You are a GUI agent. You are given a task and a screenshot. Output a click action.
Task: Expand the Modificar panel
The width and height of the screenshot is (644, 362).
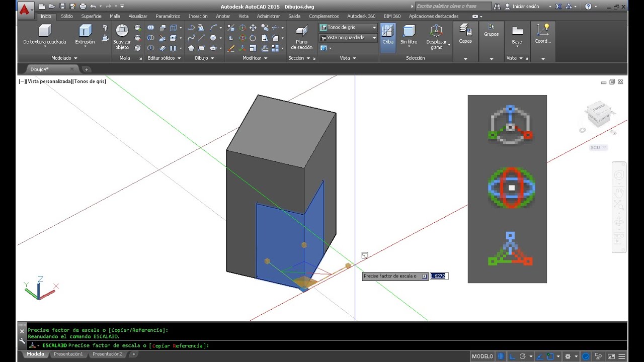coord(255,58)
